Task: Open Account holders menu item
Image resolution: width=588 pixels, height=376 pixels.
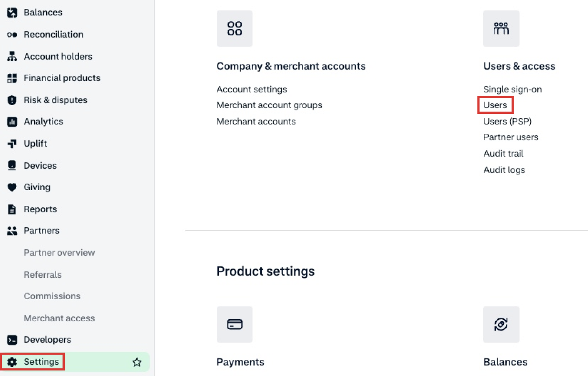Action: [58, 56]
